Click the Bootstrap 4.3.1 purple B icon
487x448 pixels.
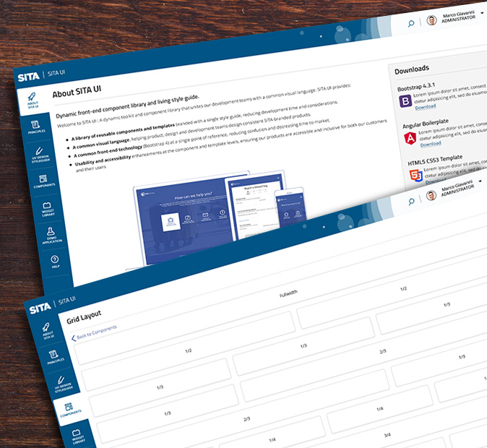(x=405, y=101)
